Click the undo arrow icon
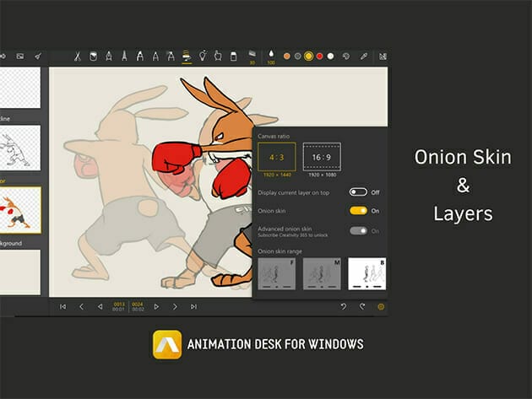 point(344,306)
